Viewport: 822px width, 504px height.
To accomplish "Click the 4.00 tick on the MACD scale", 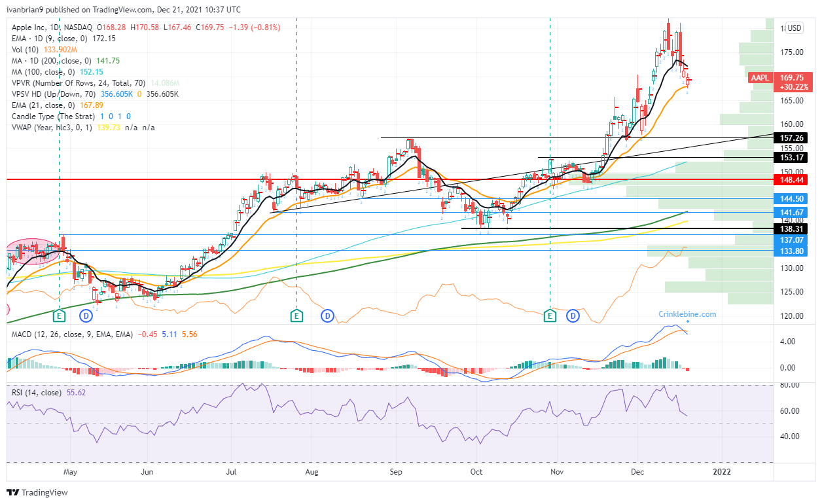I will coord(788,342).
